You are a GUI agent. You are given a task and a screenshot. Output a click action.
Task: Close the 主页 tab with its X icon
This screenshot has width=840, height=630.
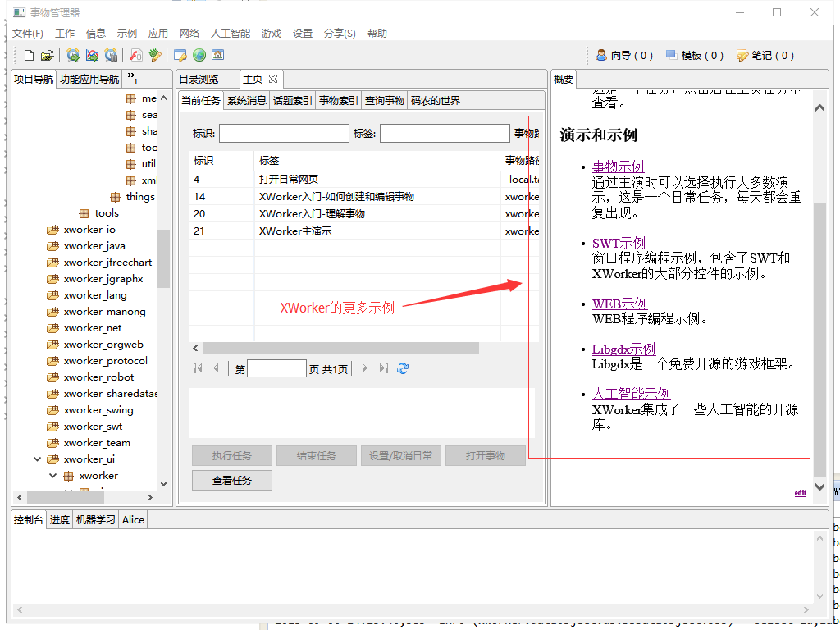pos(273,79)
